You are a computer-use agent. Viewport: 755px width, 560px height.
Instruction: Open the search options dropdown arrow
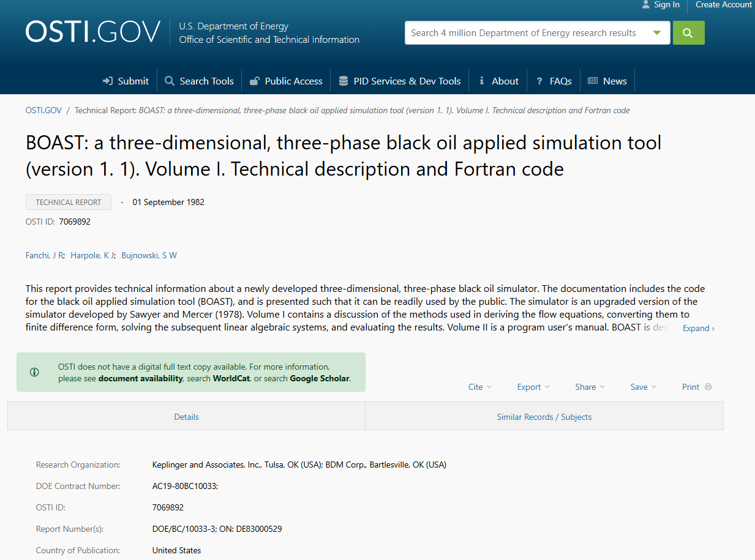657,33
